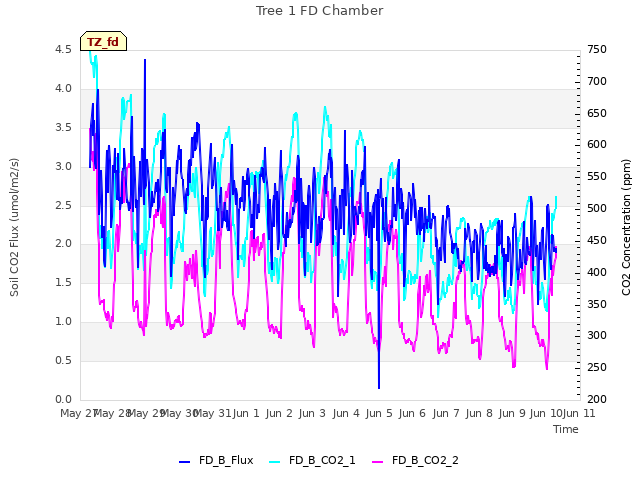Click the 650 right axis tick label
640x480 pixels.
tap(597, 113)
